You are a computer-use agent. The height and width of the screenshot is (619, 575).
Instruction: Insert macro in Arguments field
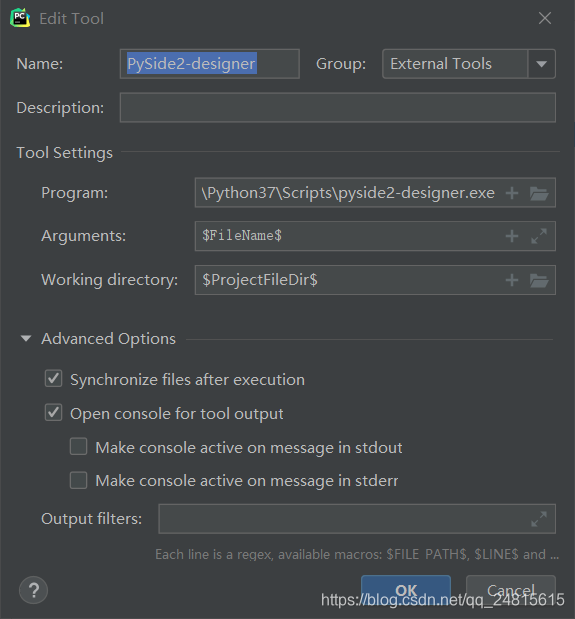tap(512, 236)
